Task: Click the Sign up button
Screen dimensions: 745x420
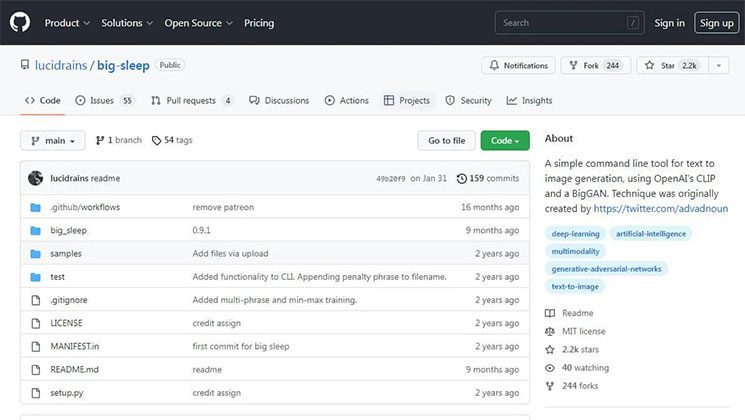Action: pyautogui.click(x=716, y=23)
